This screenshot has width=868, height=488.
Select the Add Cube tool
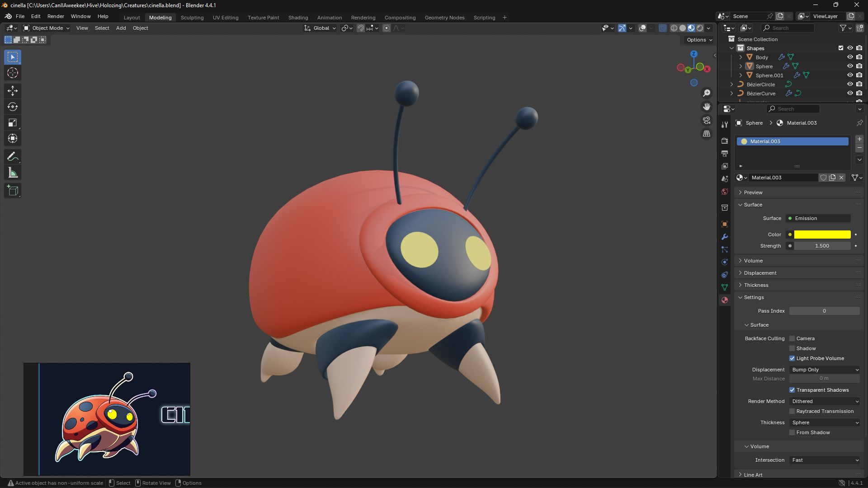[x=13, y=191]
